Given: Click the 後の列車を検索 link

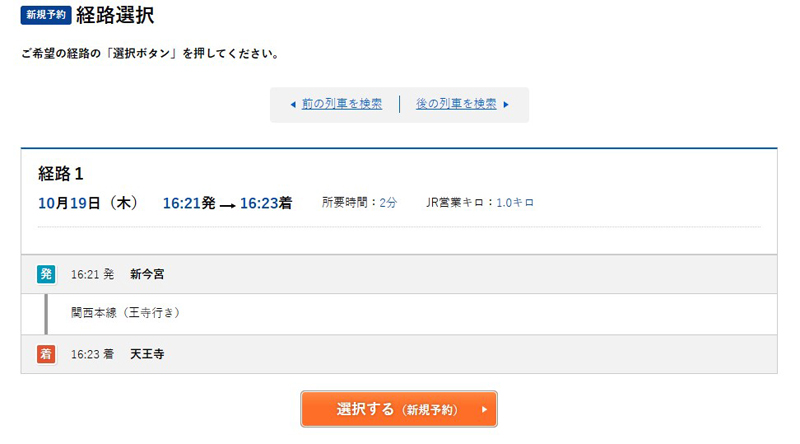Looking at the screenshot, I should pyautogui.click(x=456, y=104).
